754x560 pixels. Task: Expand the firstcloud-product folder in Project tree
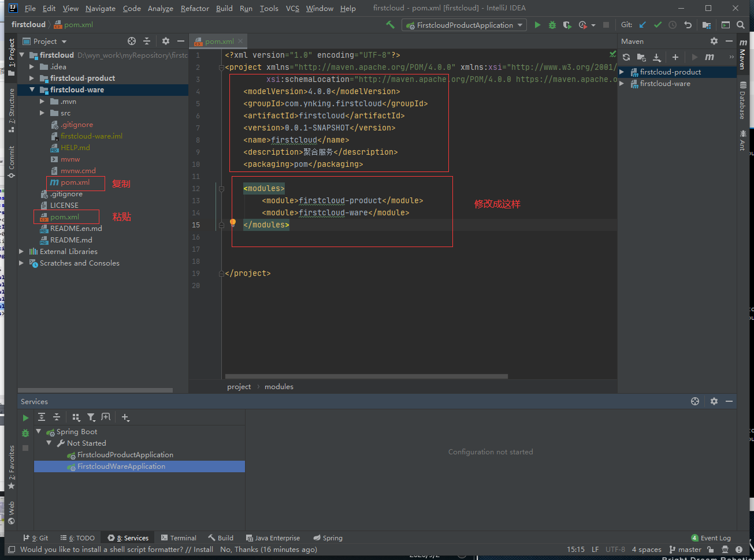pos(32,78)
